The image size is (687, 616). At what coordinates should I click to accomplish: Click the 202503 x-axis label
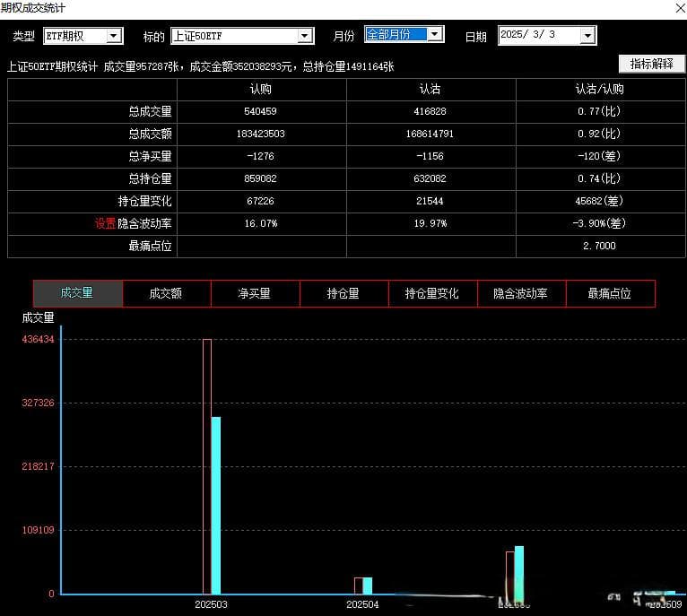tap(211, 604)
